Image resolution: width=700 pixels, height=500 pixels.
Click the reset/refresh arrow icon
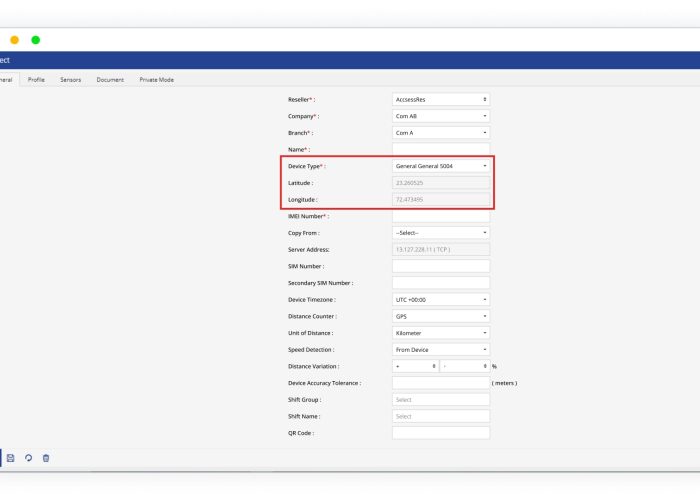[x=28, y=458]
